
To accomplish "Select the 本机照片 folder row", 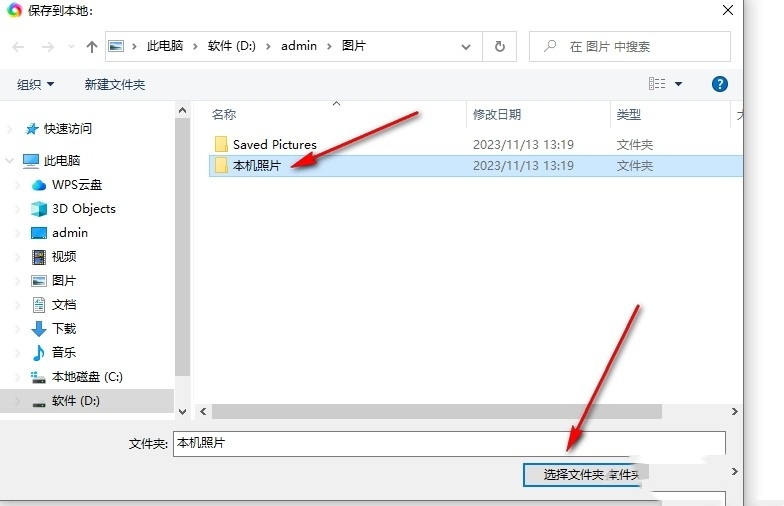I will click(476, 166).
